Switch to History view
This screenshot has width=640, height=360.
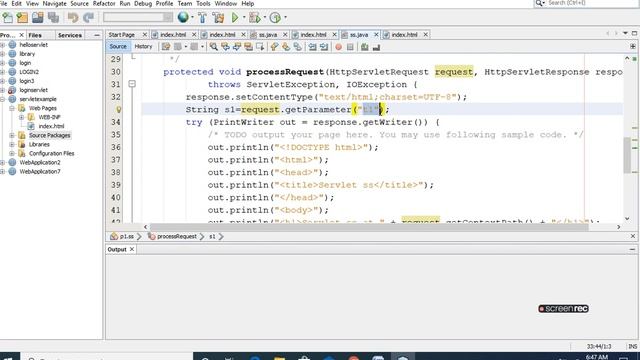click(x=143, y=47)
